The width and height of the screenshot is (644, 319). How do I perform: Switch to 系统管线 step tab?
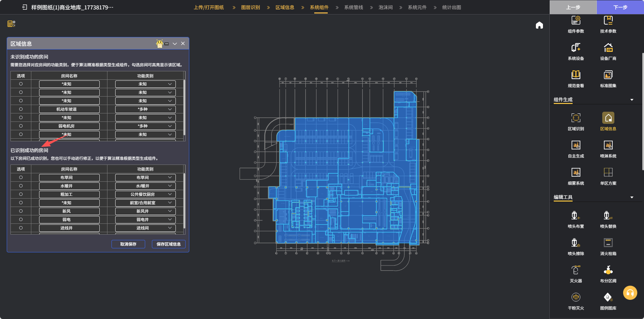(x=353, y=7)
